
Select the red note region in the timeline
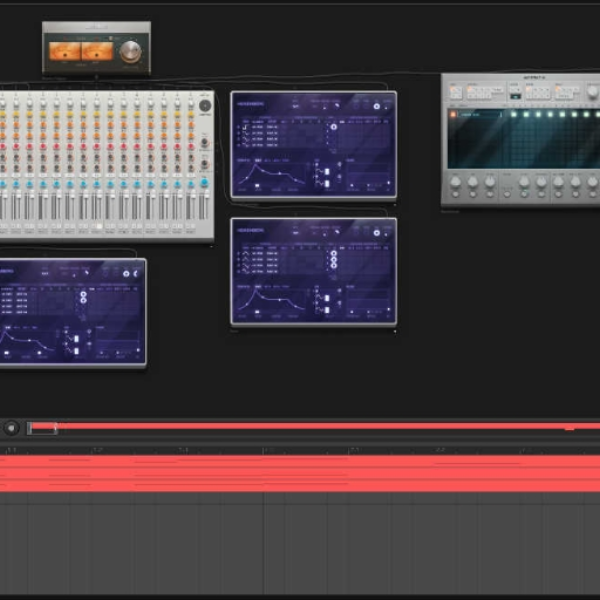(x=300, y=474)
